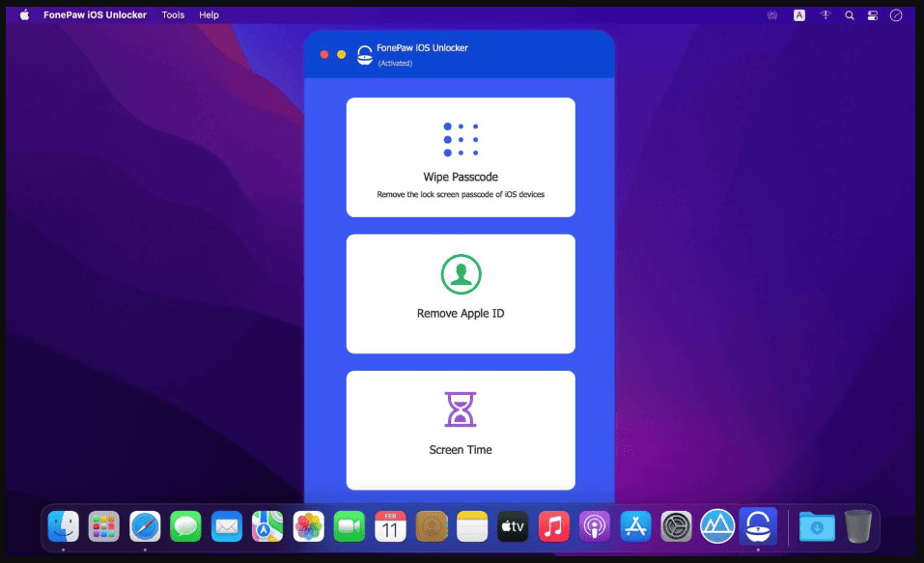Open the FonePaw iOS Unlocker app menu

[95, 14]
